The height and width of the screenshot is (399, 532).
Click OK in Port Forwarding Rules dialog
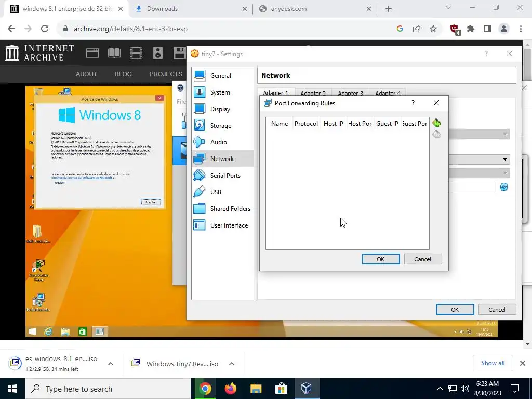381,259
